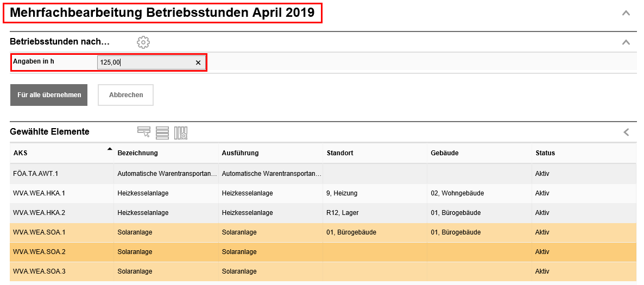Click Standort '01, Bürogebäude' in WVA.WEA.SOA.1 row
Screen dimensions: 644x285
[x=351, y=232]
